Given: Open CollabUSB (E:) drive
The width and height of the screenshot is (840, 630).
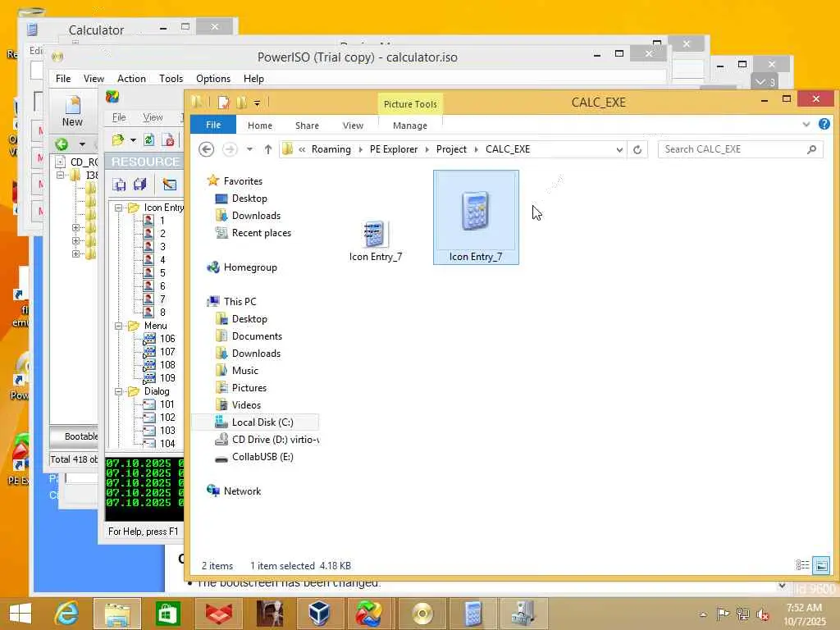Looking at the screenshot, I should point(262,456).
